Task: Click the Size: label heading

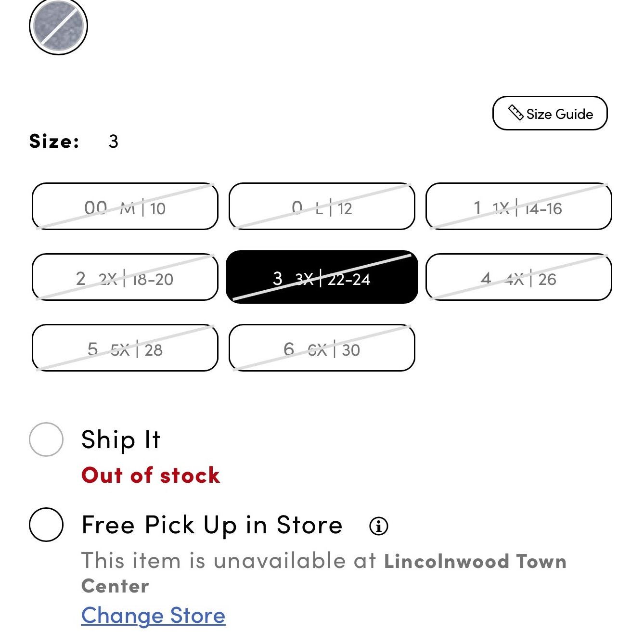Action: (x=54, y=141)
